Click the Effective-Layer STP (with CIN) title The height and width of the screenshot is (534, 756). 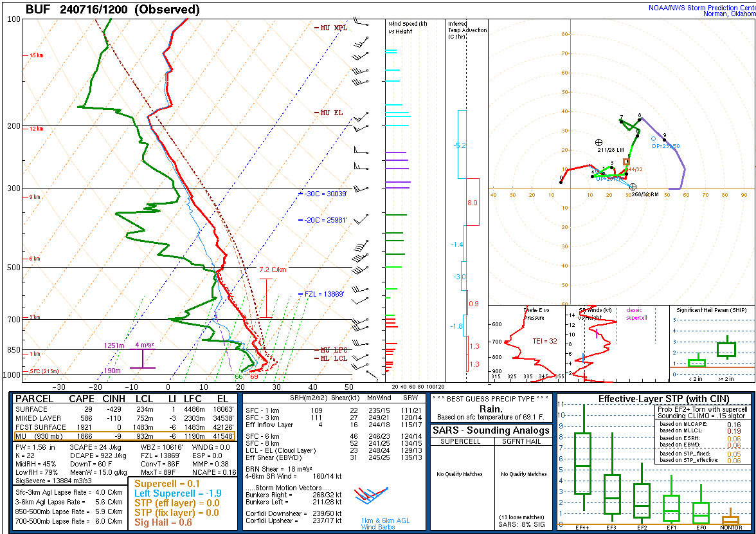click(x=653, y=399)
